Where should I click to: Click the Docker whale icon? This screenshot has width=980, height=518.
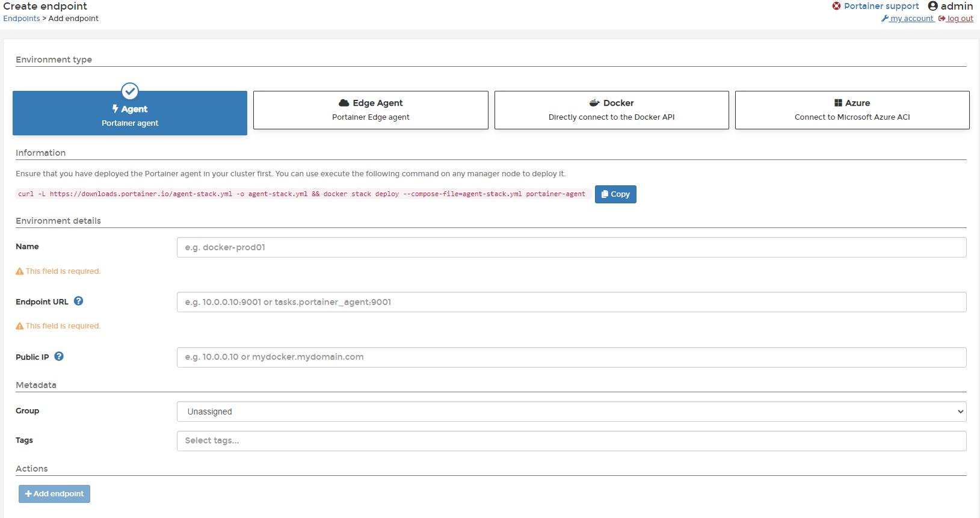point(594,103)
